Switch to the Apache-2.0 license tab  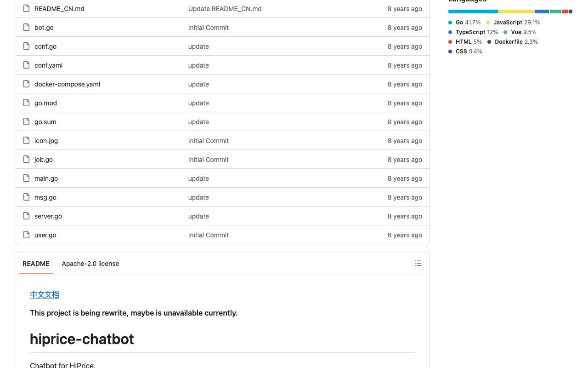(90, 264)
